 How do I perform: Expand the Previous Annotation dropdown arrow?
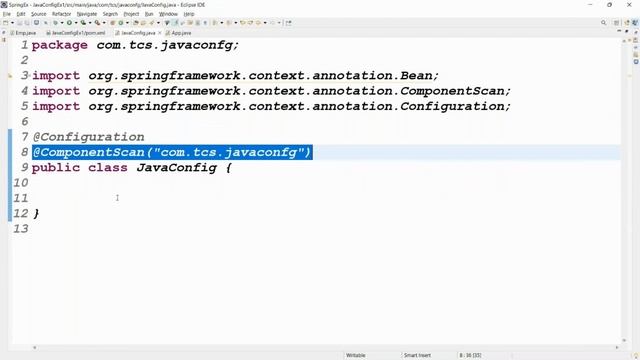[x=236, y=23]
